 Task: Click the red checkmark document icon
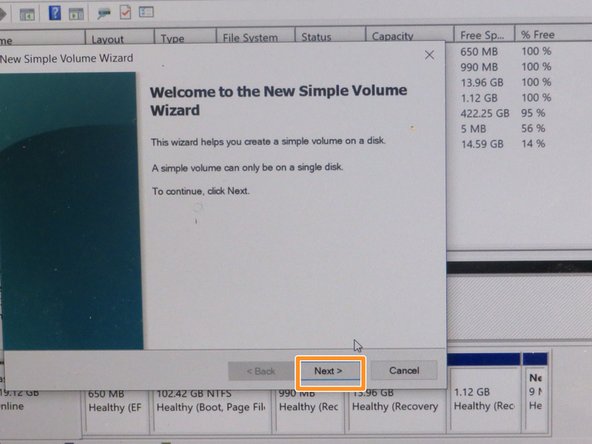coord(125,12)
